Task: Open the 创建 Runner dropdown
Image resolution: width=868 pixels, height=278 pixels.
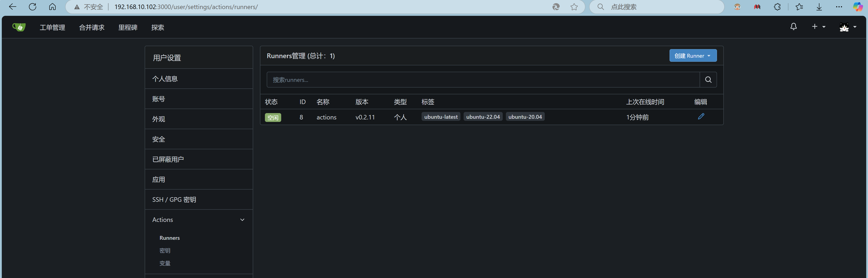Action: click(x=693, y=56)
